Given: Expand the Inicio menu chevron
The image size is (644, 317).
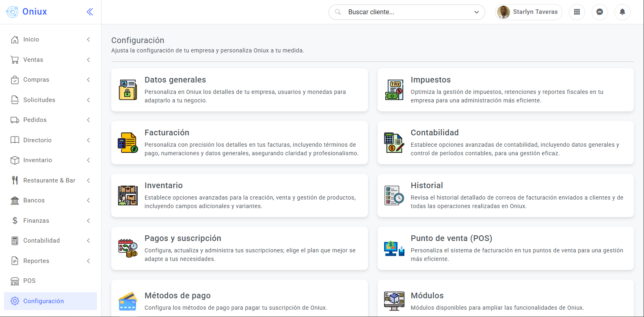Looking at the screenshot, I should coord(89,39).
